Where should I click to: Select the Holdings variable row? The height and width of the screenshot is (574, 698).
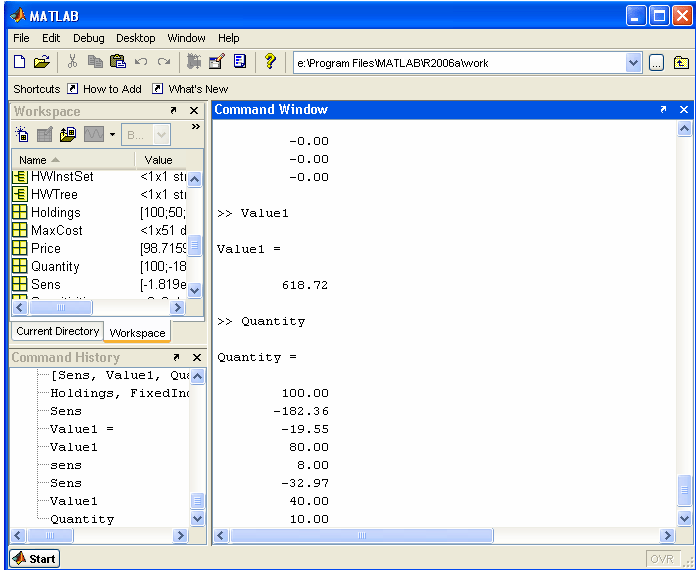(x=99, y=212)
